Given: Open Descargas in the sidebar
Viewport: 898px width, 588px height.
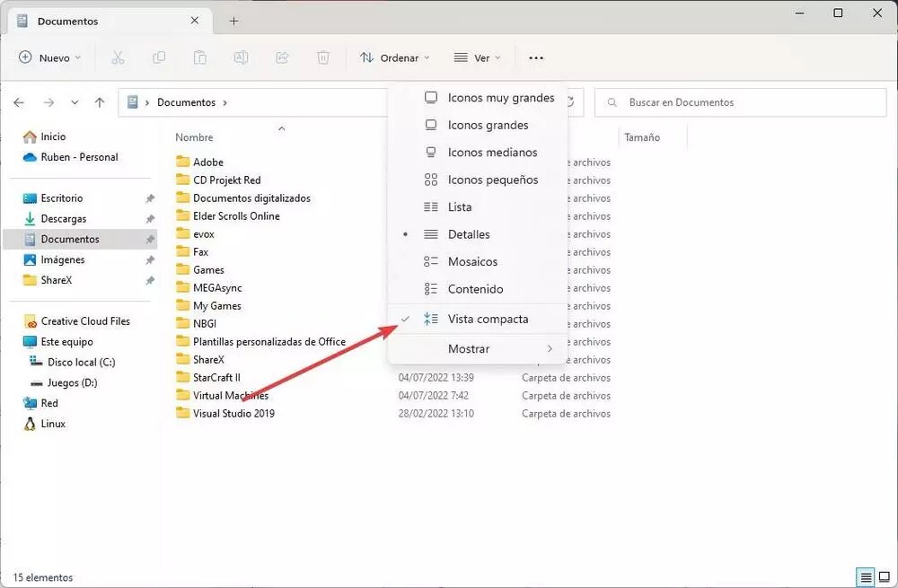Looking at the screenshot, I should coord(64,218).
